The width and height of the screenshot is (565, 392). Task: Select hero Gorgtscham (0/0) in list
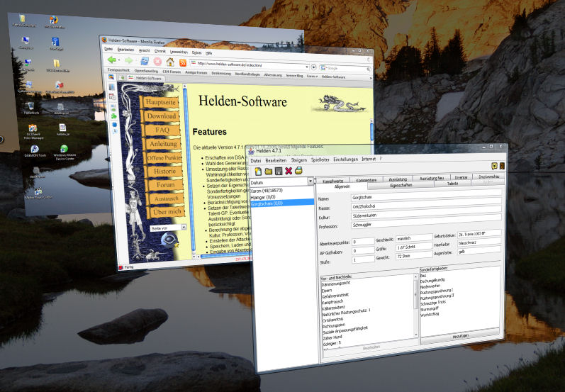[281, 203]
